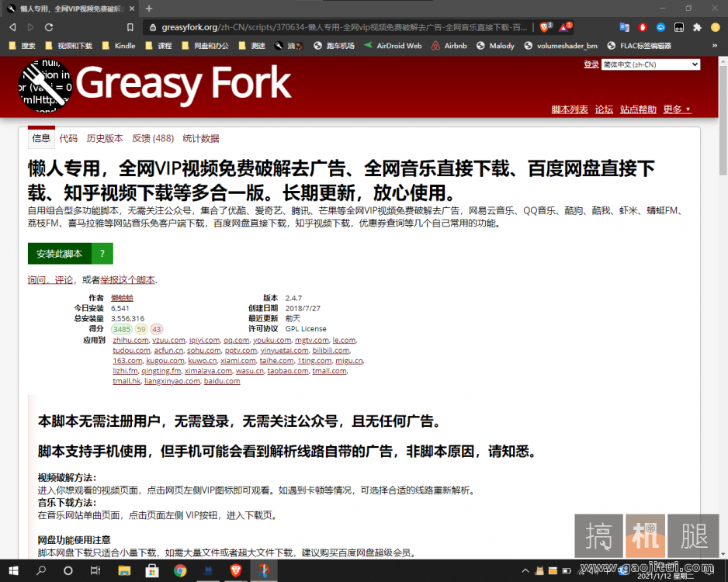Open the 油猴 bookmark

click(288, 46)
